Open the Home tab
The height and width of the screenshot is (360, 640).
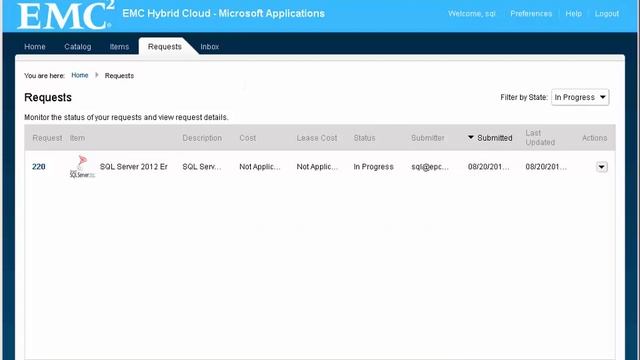pos(35,47)
